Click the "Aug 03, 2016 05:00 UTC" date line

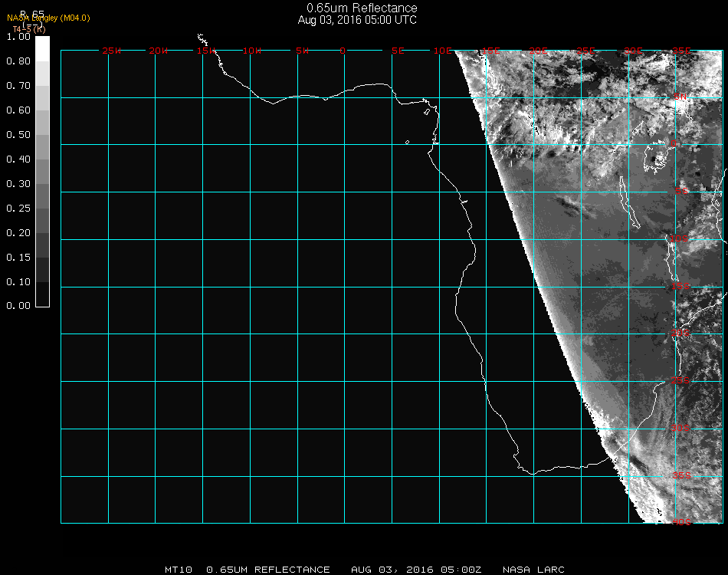[357, 20]
